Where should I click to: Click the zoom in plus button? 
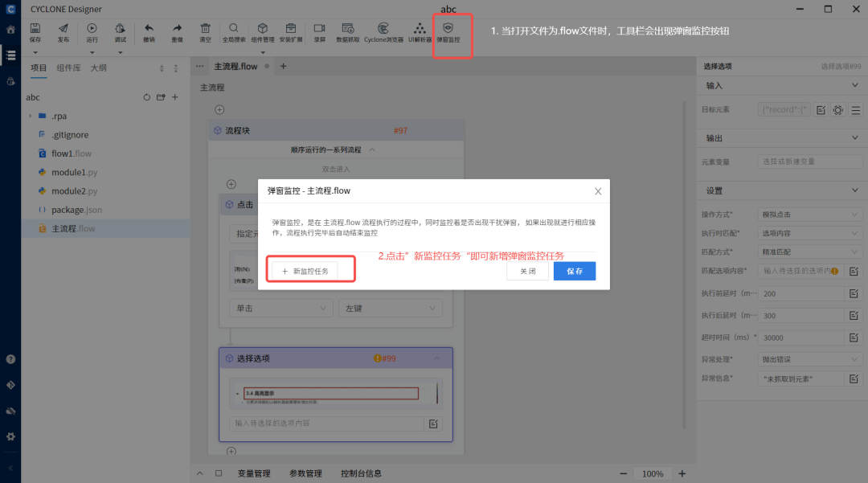[x=682, y=473]
